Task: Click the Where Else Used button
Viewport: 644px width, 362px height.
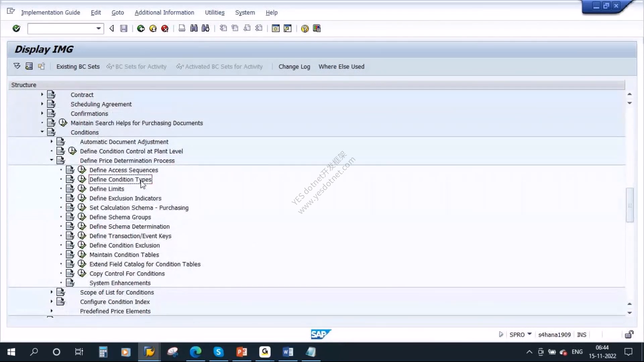Action: click(341, 66)
